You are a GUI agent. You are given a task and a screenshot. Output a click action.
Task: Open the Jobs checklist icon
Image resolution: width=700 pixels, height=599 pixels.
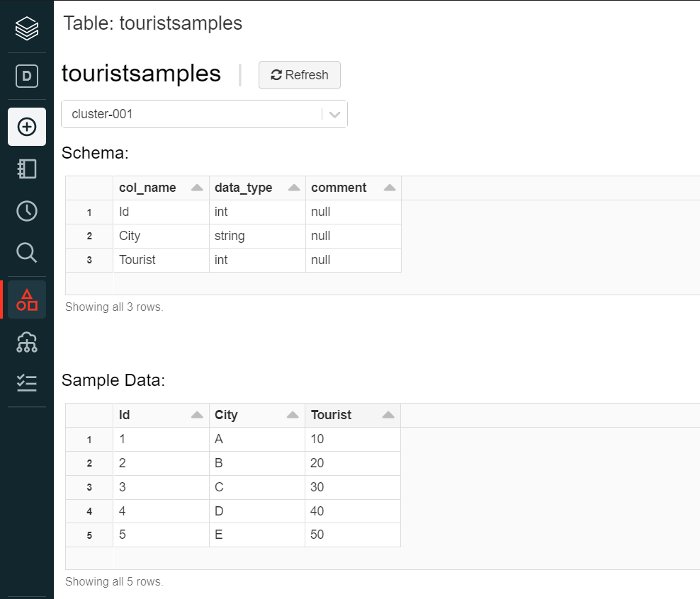27,383
